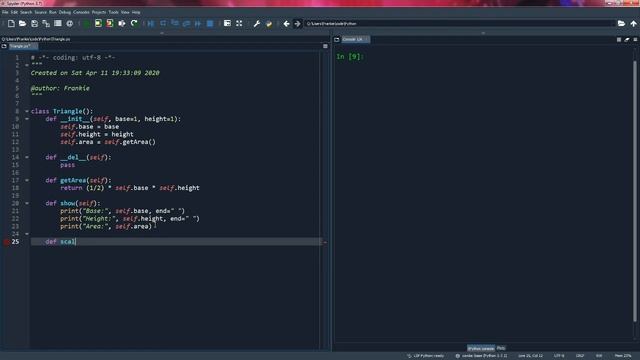Switch to the IPython console bottom tab
Screen dimensions: 640x360
click(x=481, y=348)
